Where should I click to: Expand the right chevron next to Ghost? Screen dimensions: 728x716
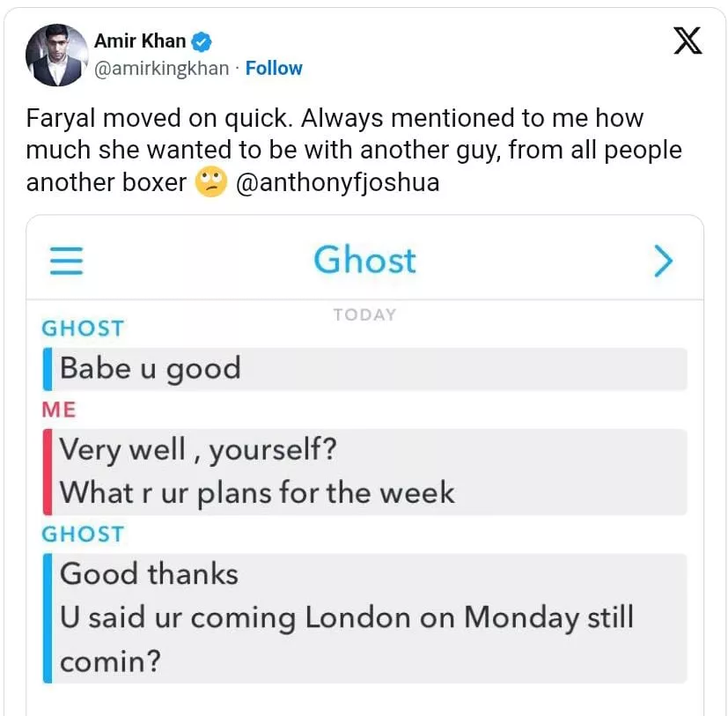(x=664, y=261)
